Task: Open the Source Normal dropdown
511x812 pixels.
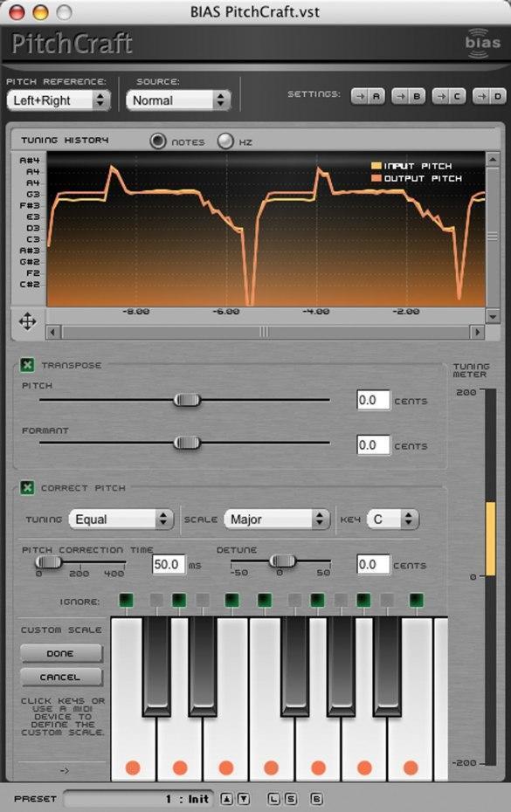Action: [x=178, y=100]
